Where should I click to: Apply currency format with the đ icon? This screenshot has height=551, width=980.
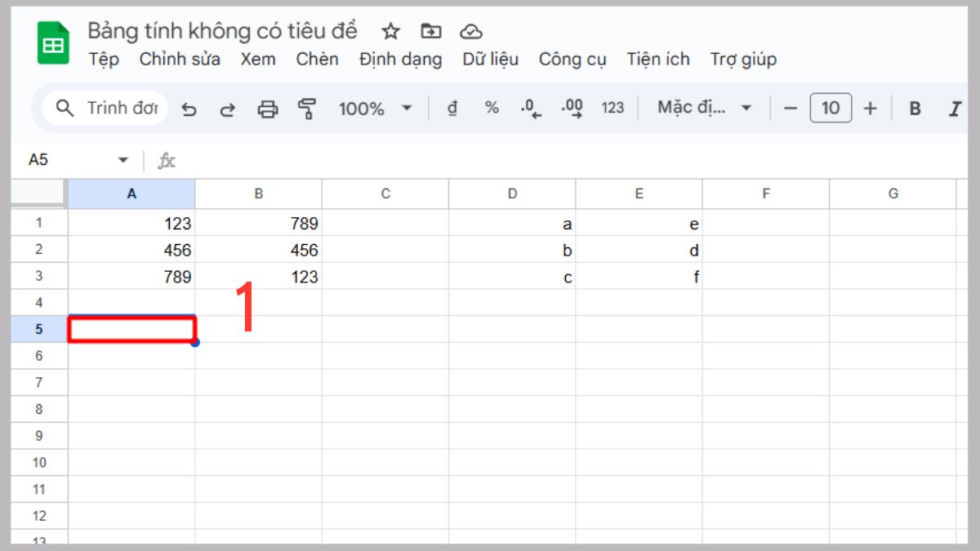(x=453, y=108)
